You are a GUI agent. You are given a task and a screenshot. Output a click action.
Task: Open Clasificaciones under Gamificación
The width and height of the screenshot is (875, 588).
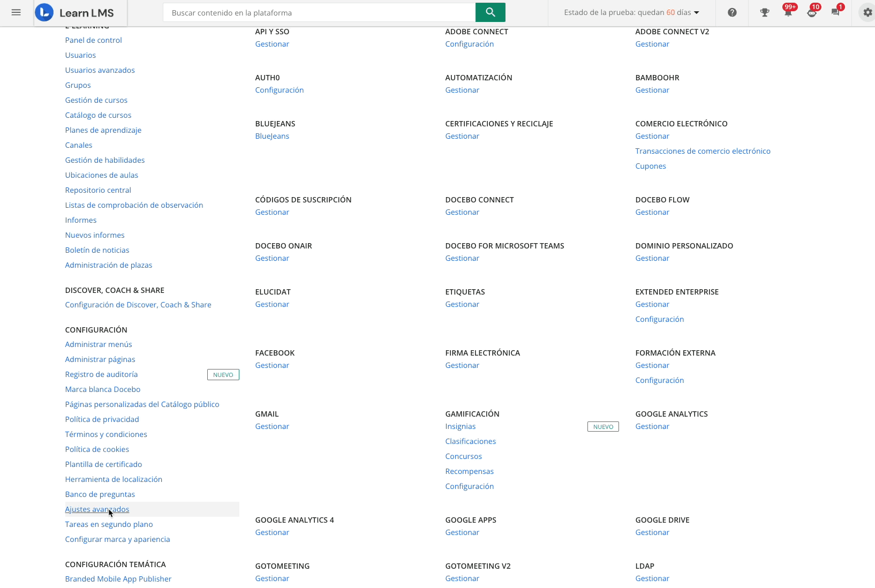pyautogui.click(x=471, y=441)
